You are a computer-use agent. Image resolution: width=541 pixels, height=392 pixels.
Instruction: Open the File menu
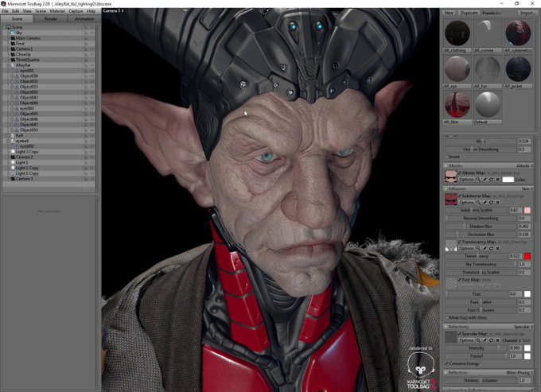(6, 11)
